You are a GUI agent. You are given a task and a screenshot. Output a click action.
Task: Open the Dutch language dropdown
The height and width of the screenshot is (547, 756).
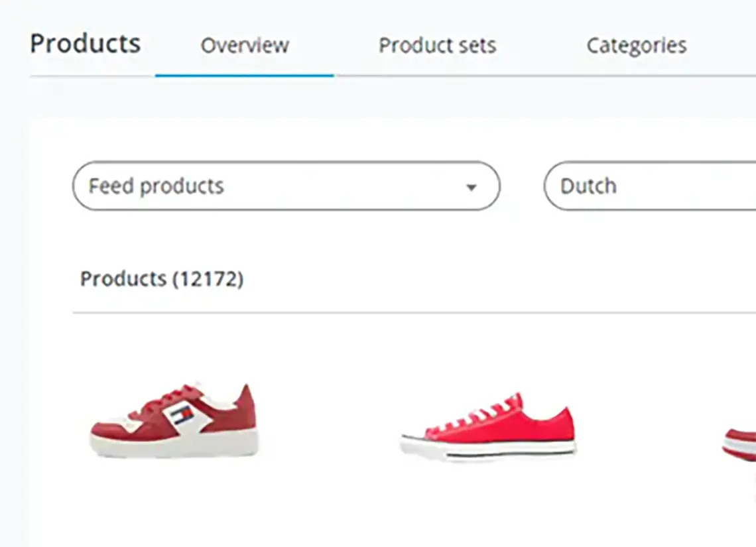(x=650, y=186)
